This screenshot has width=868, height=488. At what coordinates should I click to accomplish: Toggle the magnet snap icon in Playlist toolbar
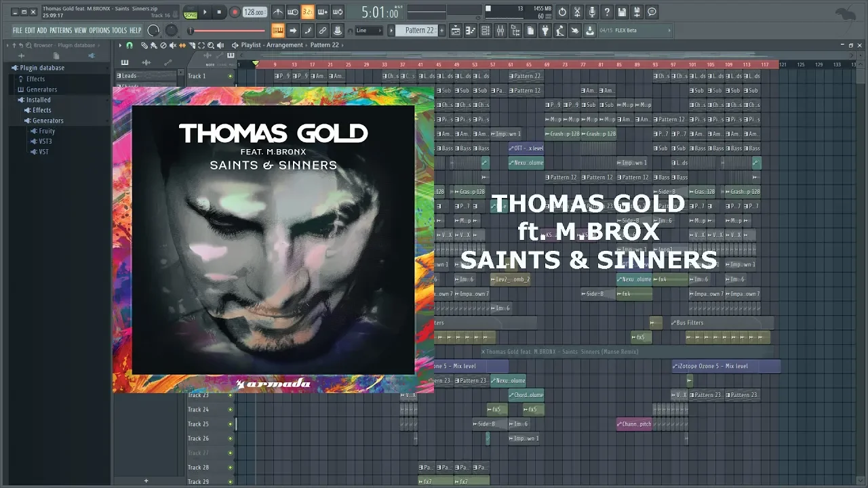(130, 45)
